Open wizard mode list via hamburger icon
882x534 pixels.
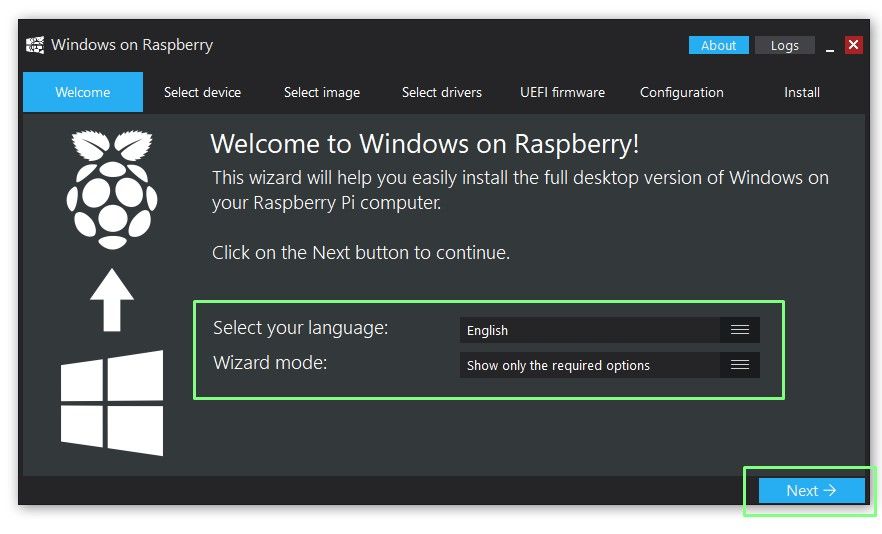[x=740, y=365]
